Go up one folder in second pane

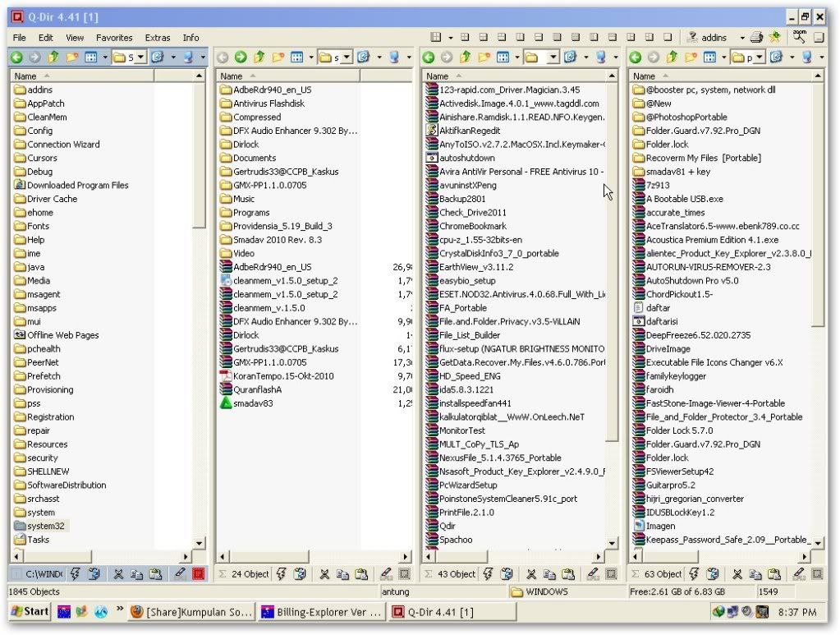pos(259,57)
